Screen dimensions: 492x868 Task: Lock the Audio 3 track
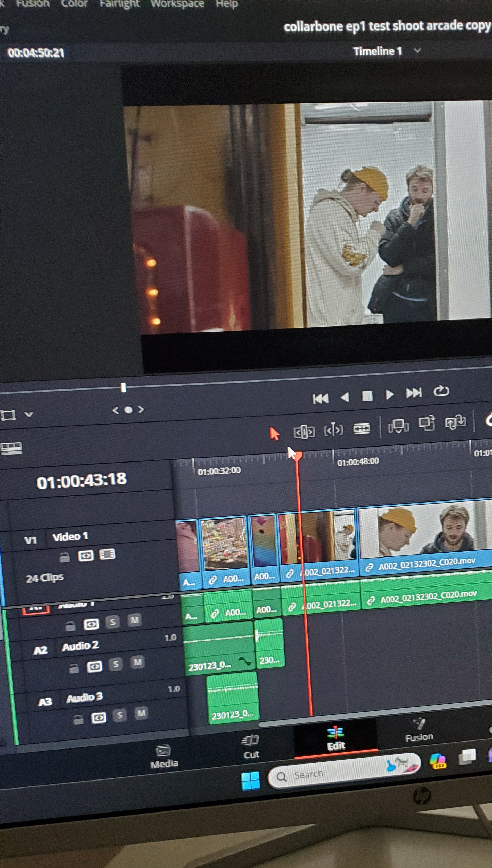click(78, 720)
